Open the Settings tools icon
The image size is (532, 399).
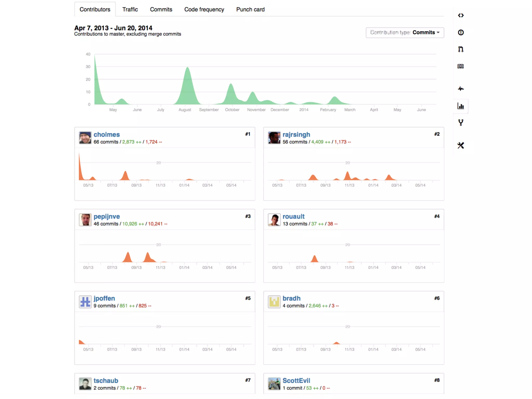point(461,145)
